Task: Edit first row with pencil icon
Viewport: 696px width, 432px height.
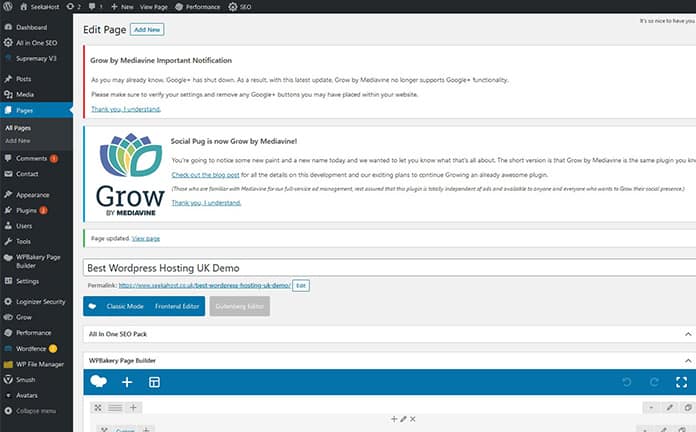Action: 669,408
